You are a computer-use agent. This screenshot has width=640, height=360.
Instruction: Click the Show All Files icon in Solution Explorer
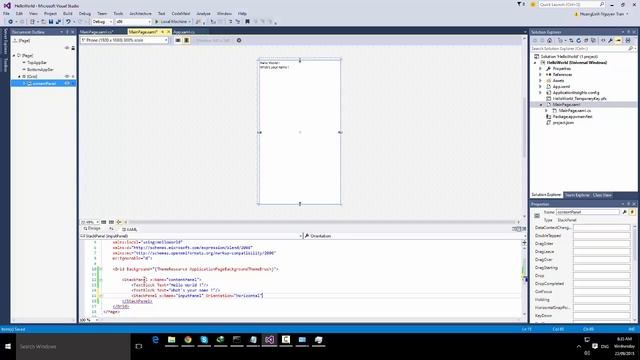[593, 40]
